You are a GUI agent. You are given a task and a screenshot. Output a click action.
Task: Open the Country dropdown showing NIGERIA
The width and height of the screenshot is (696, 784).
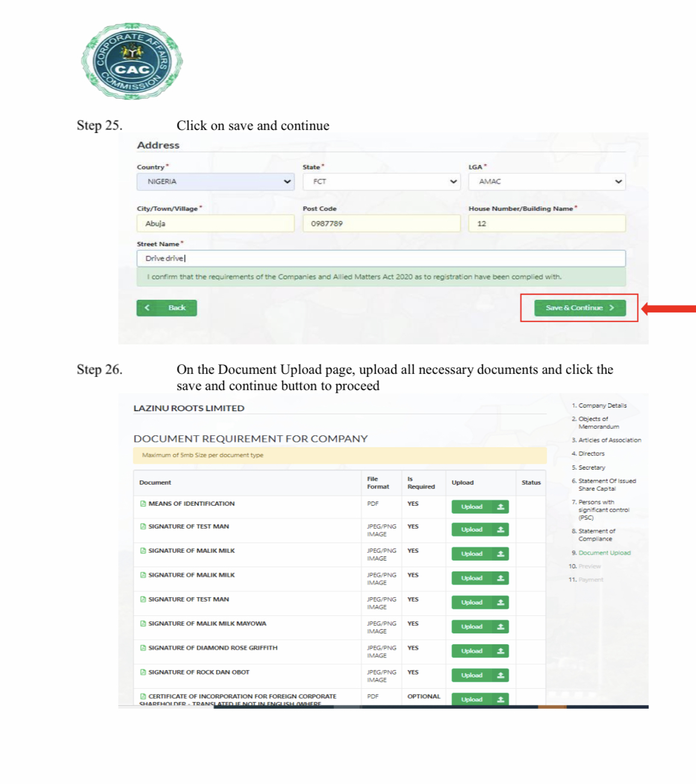tap(215, 182)
